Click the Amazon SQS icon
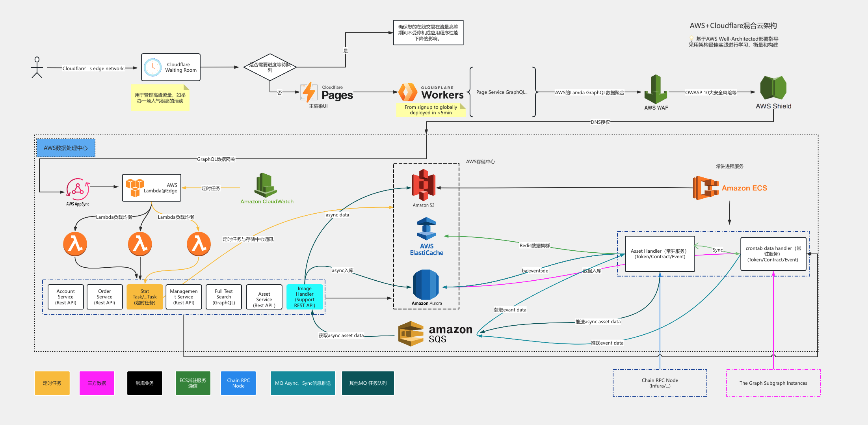868x425 pixels. click(411, 334)
